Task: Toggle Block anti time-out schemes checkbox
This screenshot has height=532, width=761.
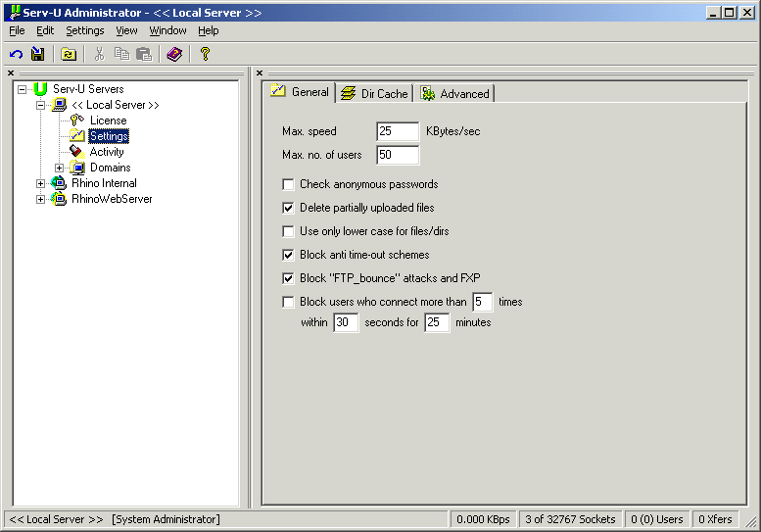Action: 288,255
